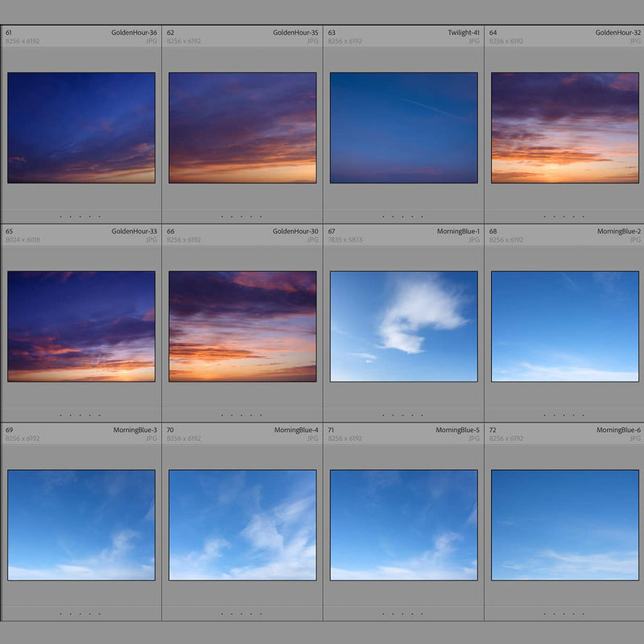Choose the MorningBlue-4 wispy clouds photo
The image size is (644, 644).
(242, 525)
